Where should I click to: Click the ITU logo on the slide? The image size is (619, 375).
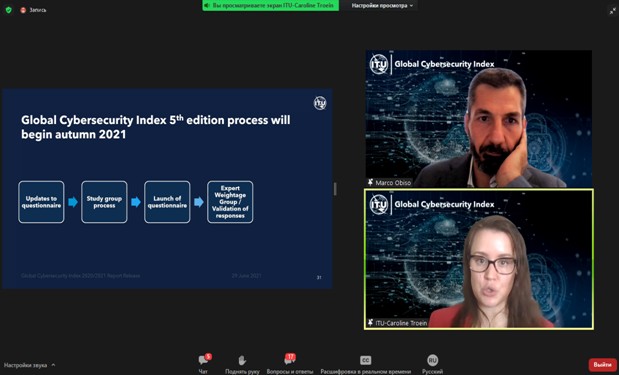tap(320, 103)
